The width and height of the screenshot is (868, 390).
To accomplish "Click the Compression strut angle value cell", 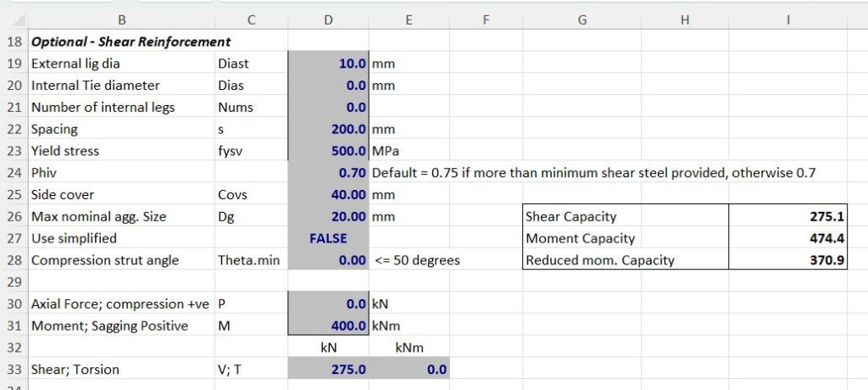I will (328, 260).
